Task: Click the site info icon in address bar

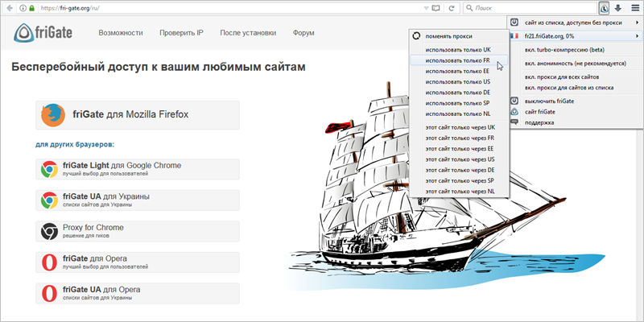Action: [x=23, y=8]
